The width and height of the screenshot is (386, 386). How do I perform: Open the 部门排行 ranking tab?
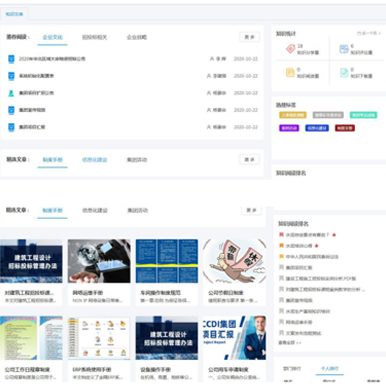[292, 369]
